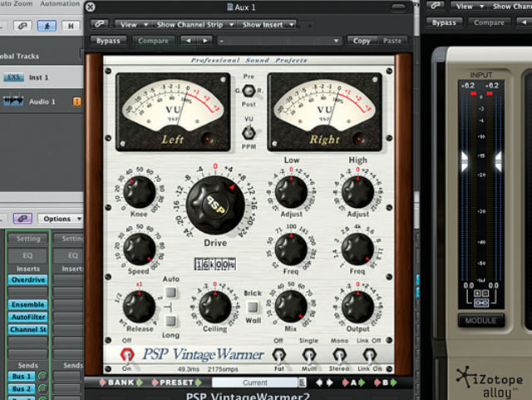
Task: Select the Audio 1 track
Action: [42, 101]
